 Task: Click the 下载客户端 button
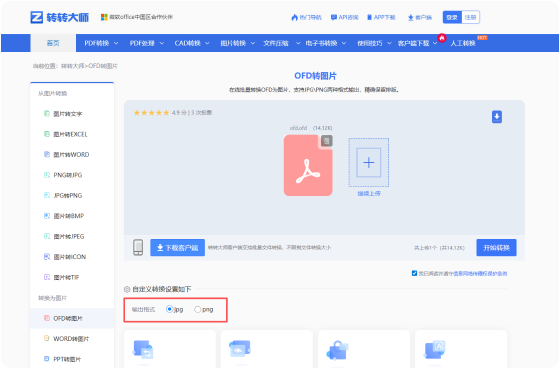[x=178, y=248]
